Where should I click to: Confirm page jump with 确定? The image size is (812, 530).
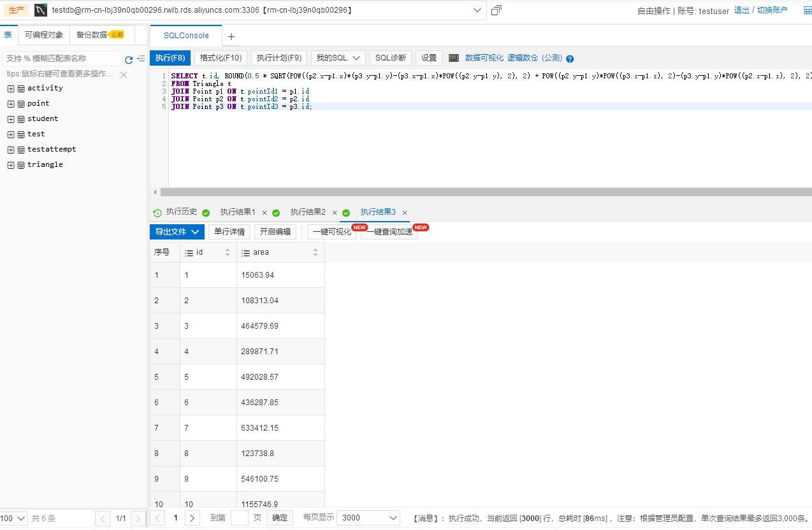coord(280,518)
